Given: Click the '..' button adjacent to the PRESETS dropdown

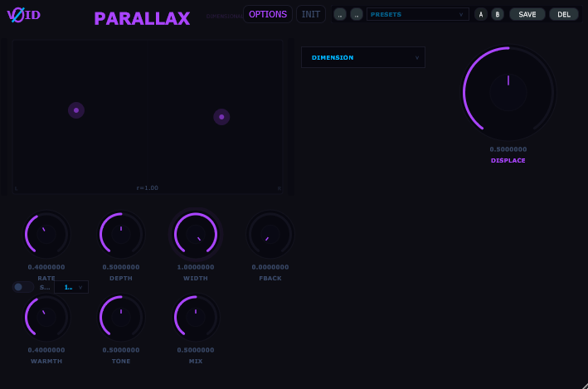Looking at the screenshot, I should 357,15.
